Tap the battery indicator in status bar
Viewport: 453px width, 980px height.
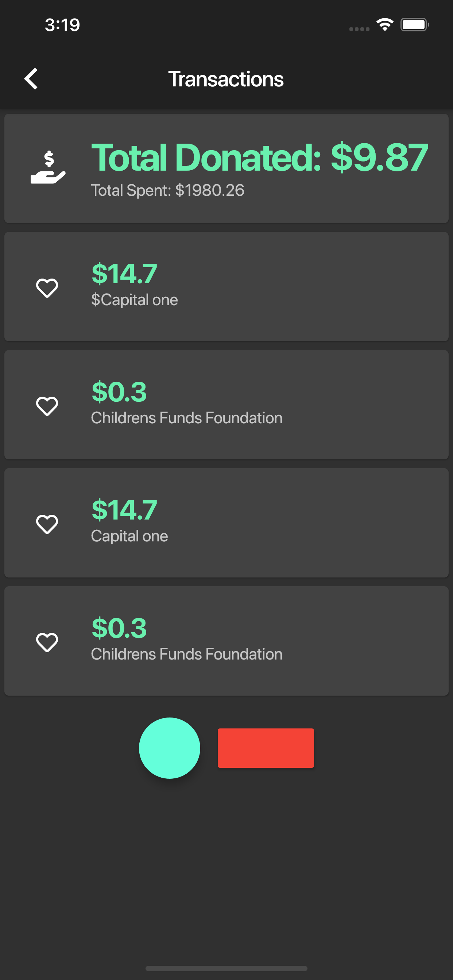[415, 25]
